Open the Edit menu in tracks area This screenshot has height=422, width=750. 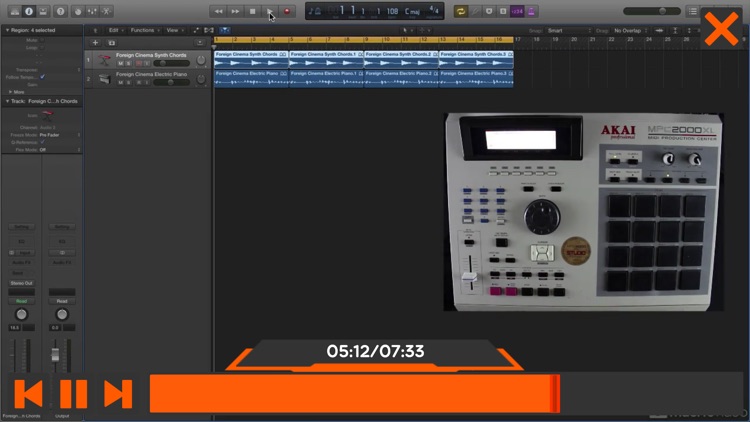[x=116, y=30]
